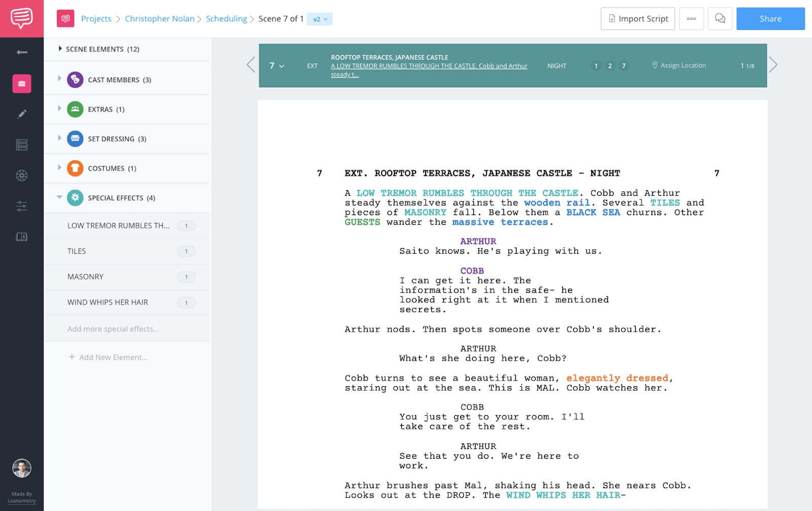
Task: Open the v2 version dropdown
Action: 320,19
